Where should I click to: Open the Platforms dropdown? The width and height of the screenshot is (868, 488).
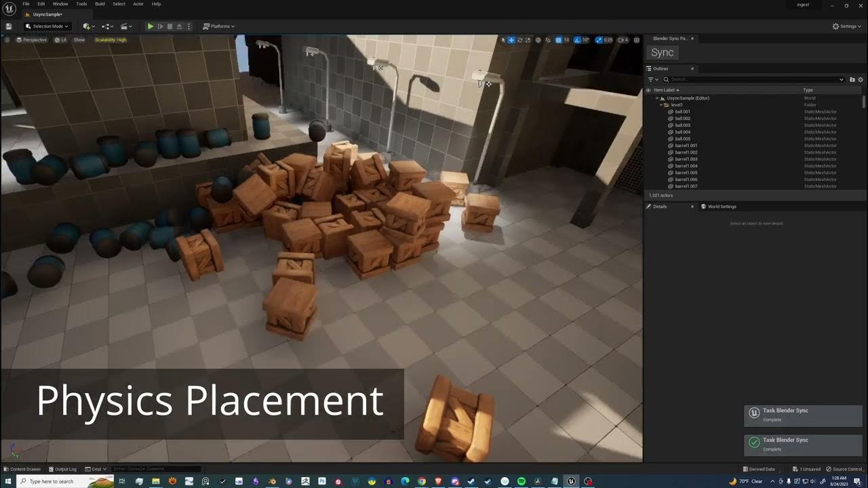218,26
